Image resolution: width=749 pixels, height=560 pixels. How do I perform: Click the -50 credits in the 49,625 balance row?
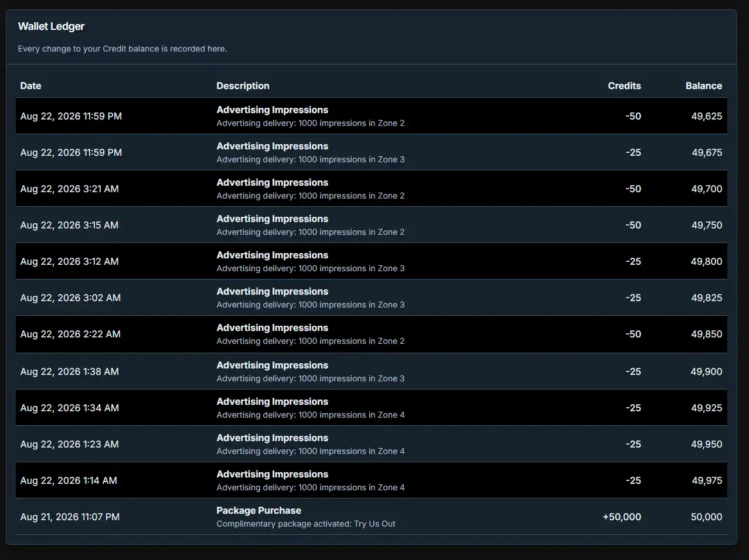633,116
